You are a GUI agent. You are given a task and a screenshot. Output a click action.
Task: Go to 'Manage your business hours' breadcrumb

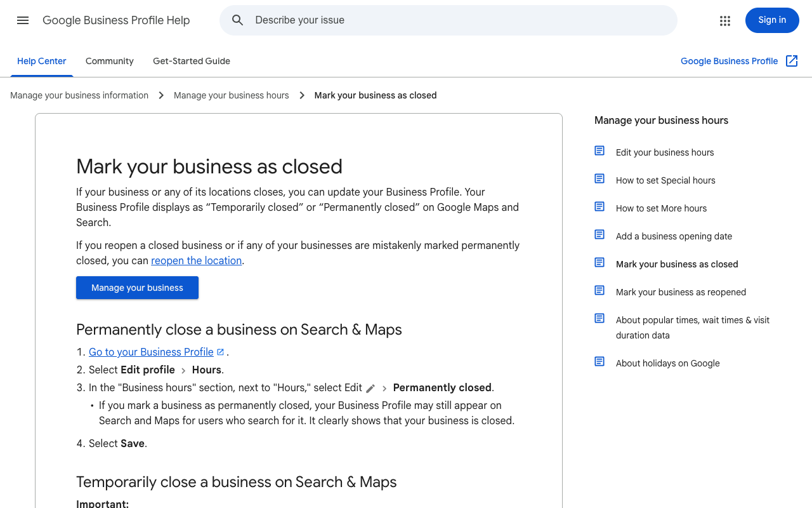(231, 95)
